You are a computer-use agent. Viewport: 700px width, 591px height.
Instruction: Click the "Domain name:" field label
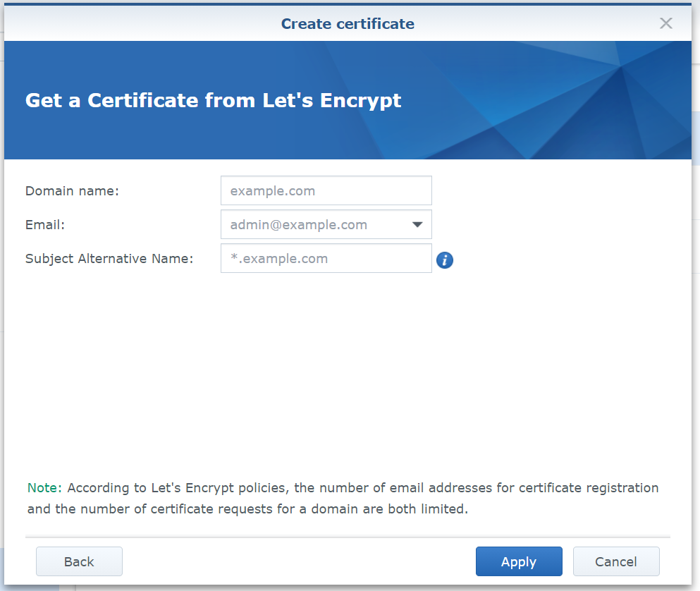[x=72, y=191]
